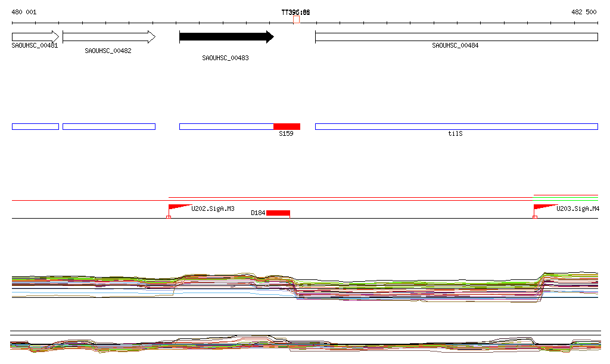Click the U203.SigA.M4 label

pos(578,209)
